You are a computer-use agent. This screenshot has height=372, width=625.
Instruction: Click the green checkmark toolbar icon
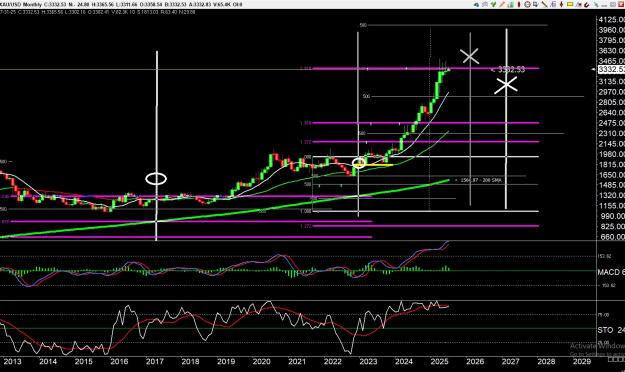pyautogui.click(x=493, y=4)
